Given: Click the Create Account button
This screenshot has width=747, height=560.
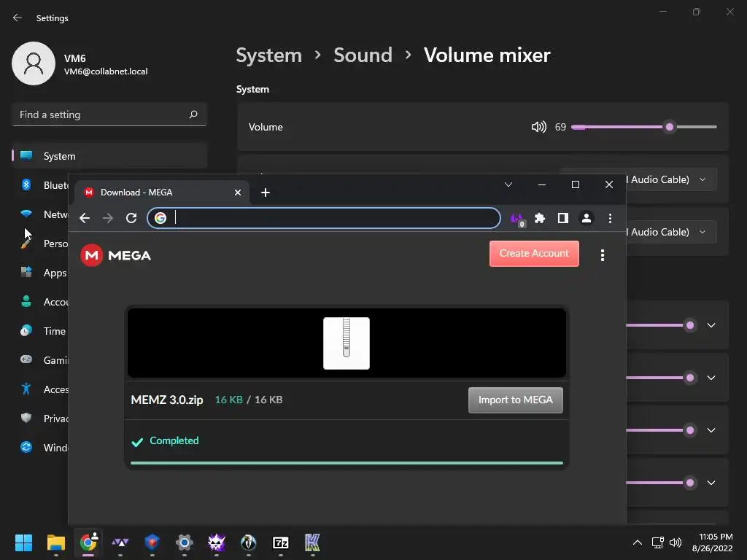Looking at the screenshot, I should pos(534,253).
